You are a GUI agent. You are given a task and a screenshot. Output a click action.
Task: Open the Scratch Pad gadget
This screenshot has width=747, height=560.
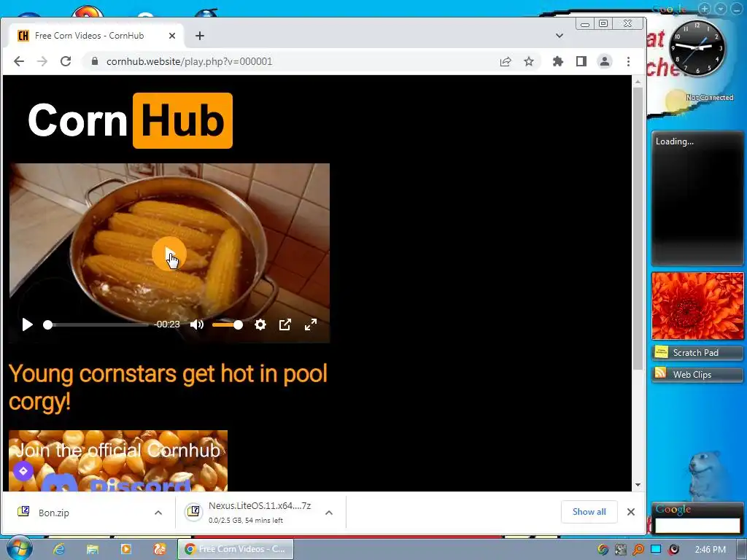(x=697, y=352)
